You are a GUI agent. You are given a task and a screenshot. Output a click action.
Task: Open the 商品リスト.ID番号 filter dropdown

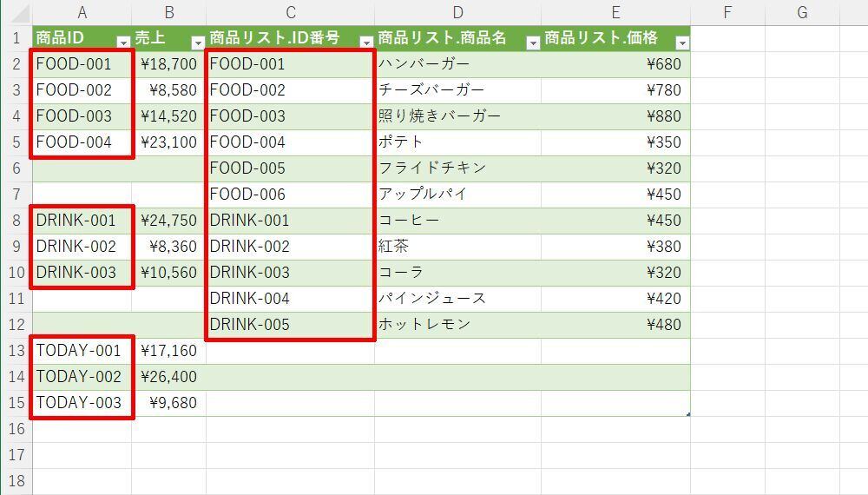coord(366,43)
